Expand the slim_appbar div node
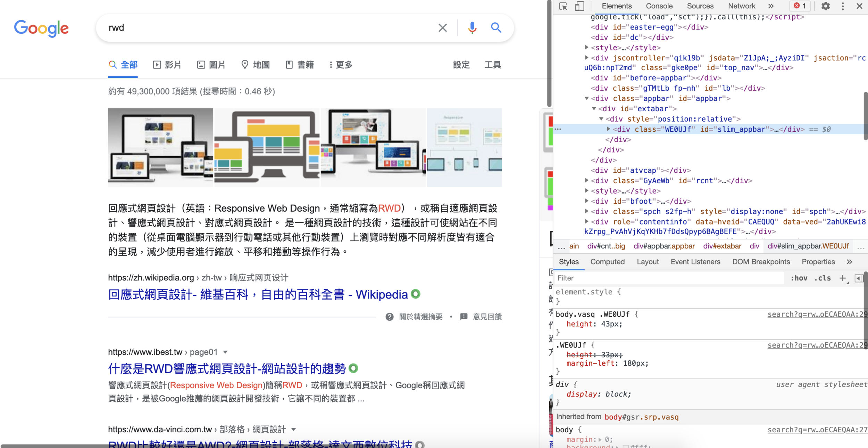Viewport: 868px width, 448px height. (x=608, y=129)
